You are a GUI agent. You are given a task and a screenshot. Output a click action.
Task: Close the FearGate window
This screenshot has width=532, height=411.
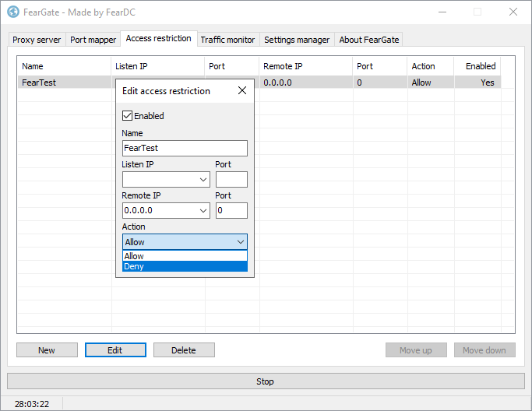pos(513,12)
